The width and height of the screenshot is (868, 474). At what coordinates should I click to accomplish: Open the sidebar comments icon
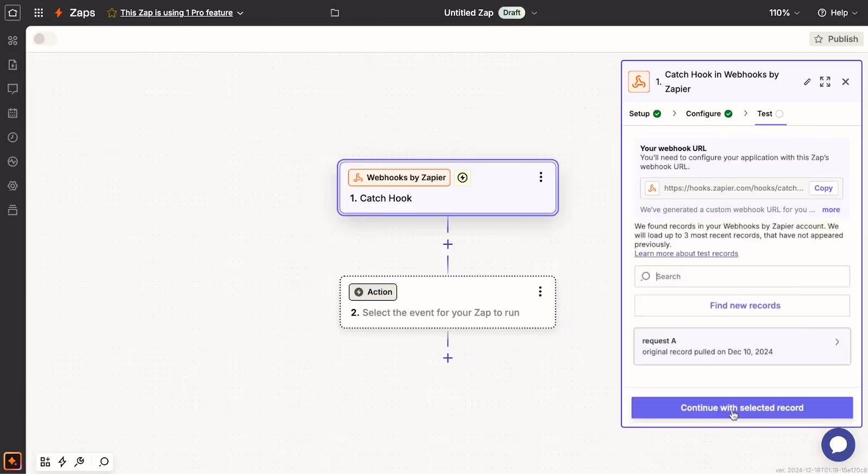12,89
